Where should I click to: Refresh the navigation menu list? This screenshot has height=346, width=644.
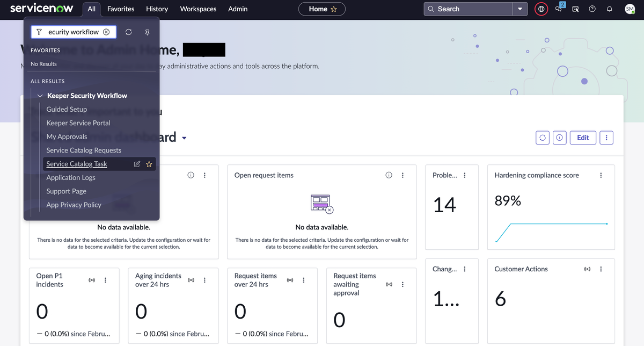129,32
